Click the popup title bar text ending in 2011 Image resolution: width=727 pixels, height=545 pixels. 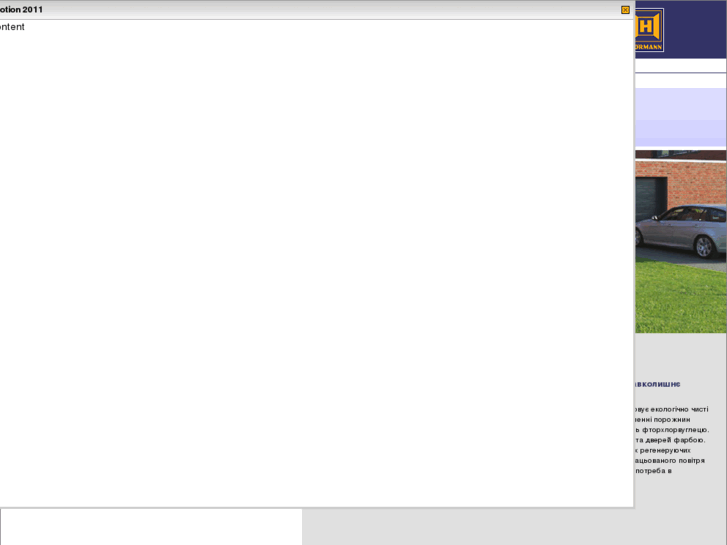21,10
